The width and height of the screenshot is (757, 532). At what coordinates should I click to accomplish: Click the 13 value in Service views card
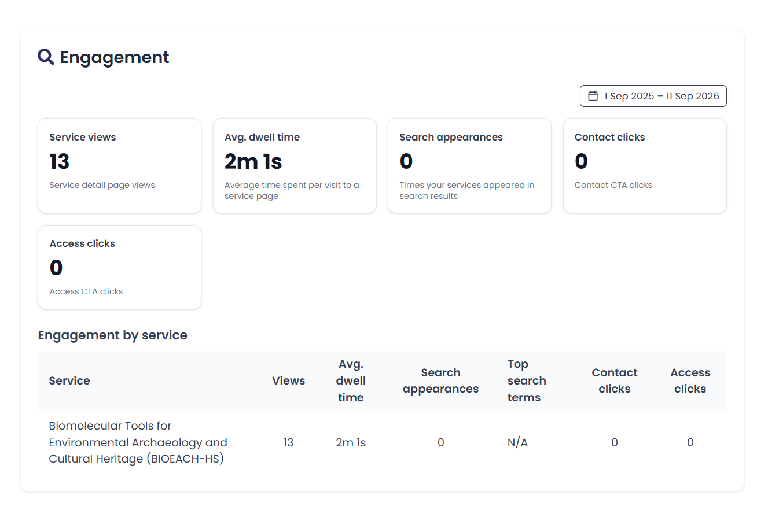click(60, 161)
